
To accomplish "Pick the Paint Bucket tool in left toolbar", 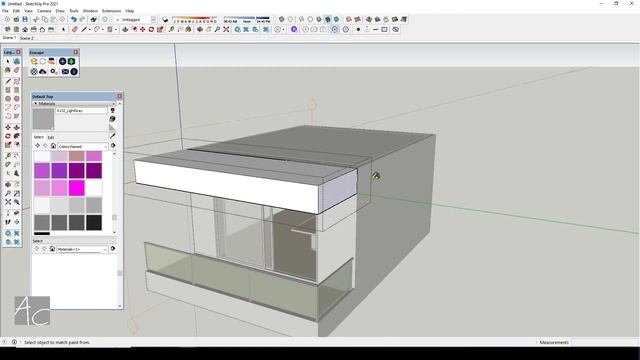I will coord(8,70).
